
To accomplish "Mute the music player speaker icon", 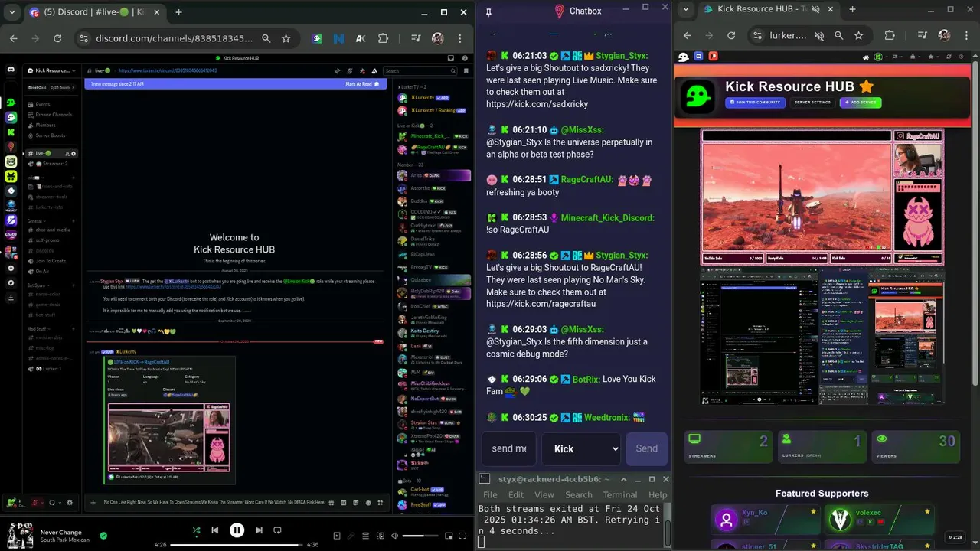I will (x=394, y=536).
